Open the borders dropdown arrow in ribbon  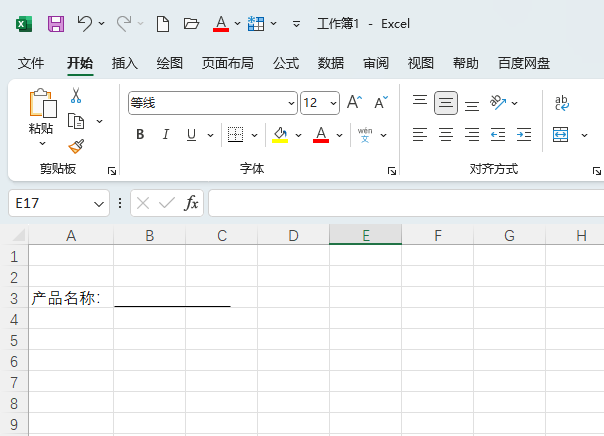tap(255, 135)
